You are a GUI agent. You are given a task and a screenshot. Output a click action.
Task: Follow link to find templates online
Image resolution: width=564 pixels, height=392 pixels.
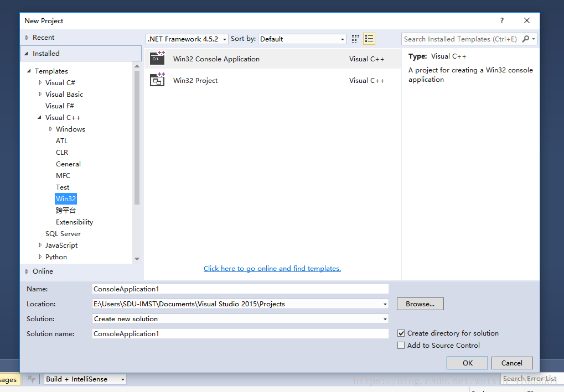272,268
